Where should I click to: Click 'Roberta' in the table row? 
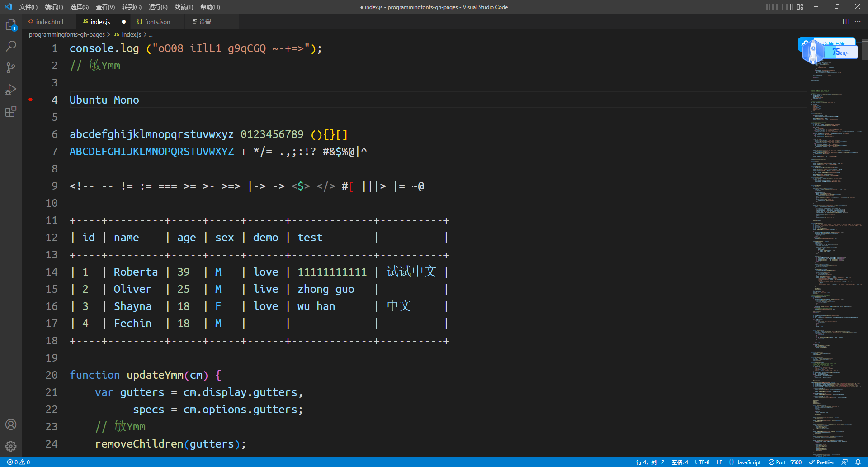click(x=136, y=272)
